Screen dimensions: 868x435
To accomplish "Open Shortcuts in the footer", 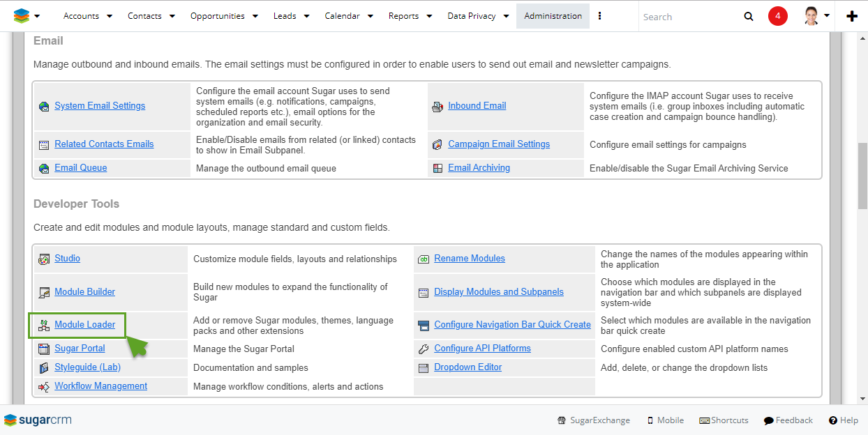I will (x=724, y=420).
